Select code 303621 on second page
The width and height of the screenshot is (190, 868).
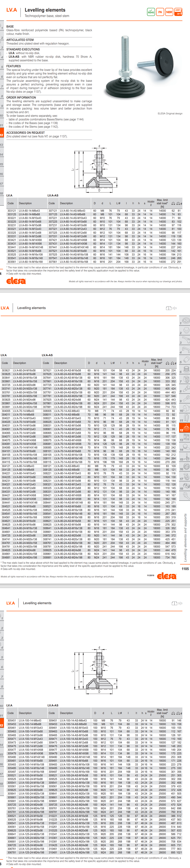[x=6, y=370]
